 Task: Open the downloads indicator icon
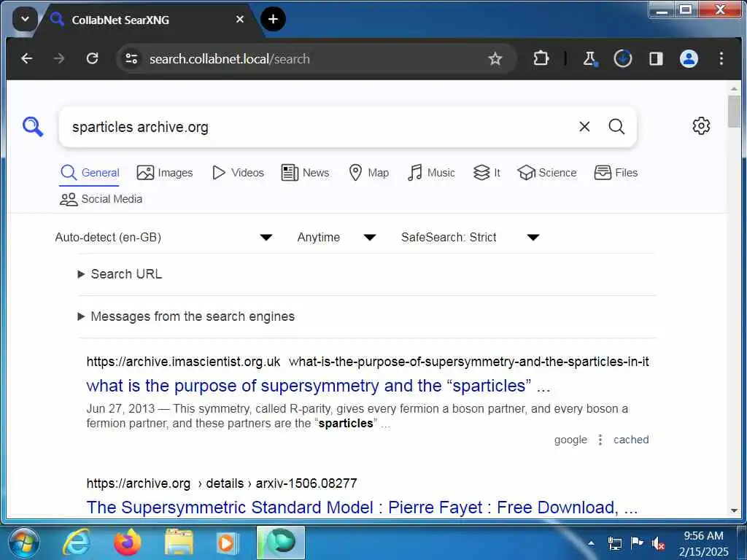pyautogui.click(x=623, y=58)
